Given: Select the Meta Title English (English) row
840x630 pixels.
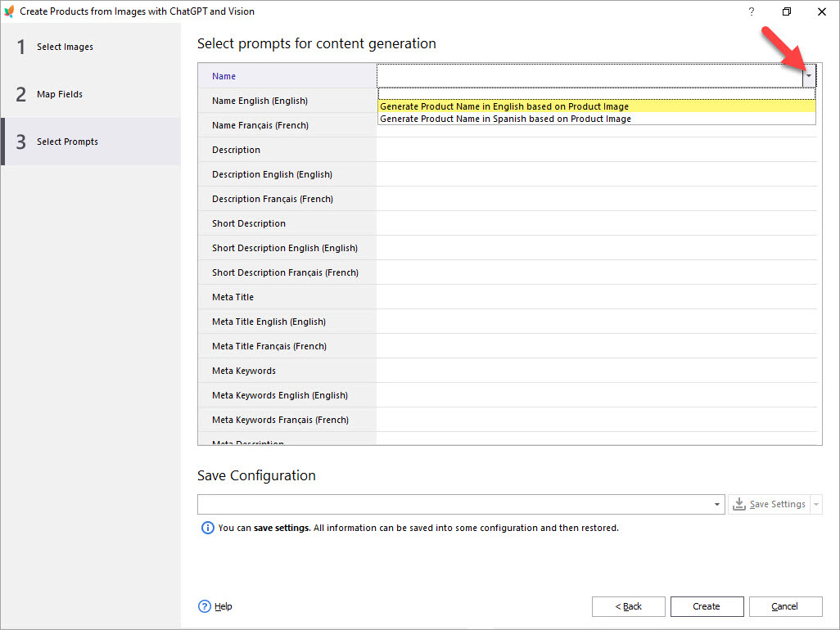Looking at the screenshot, I should 287,322.
